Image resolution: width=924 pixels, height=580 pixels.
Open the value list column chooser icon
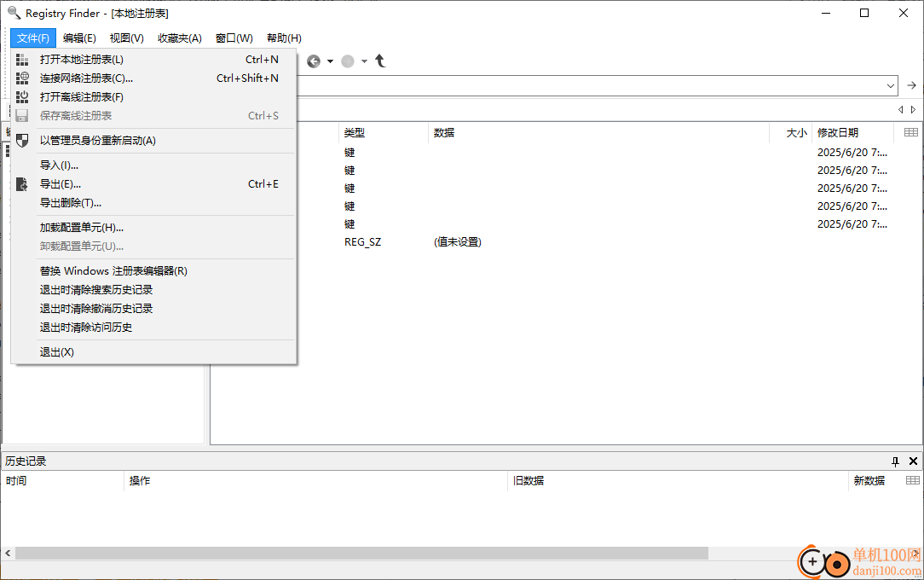910,132
